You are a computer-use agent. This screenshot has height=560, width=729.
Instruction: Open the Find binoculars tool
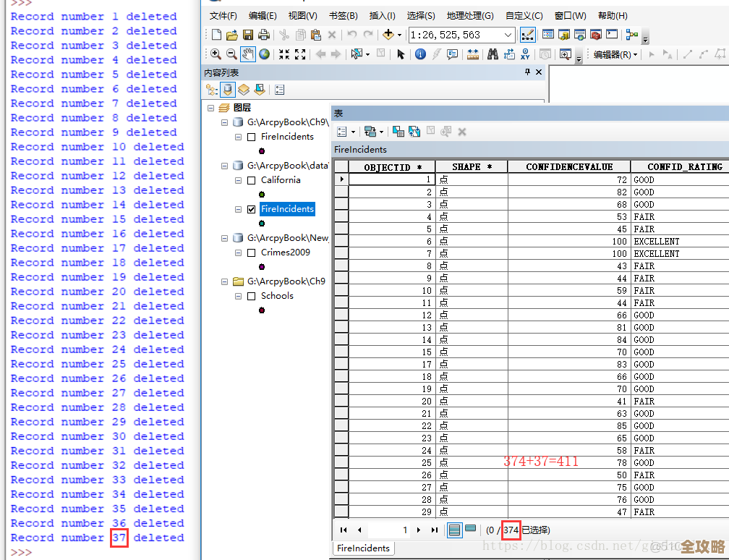tap(493, 54)
